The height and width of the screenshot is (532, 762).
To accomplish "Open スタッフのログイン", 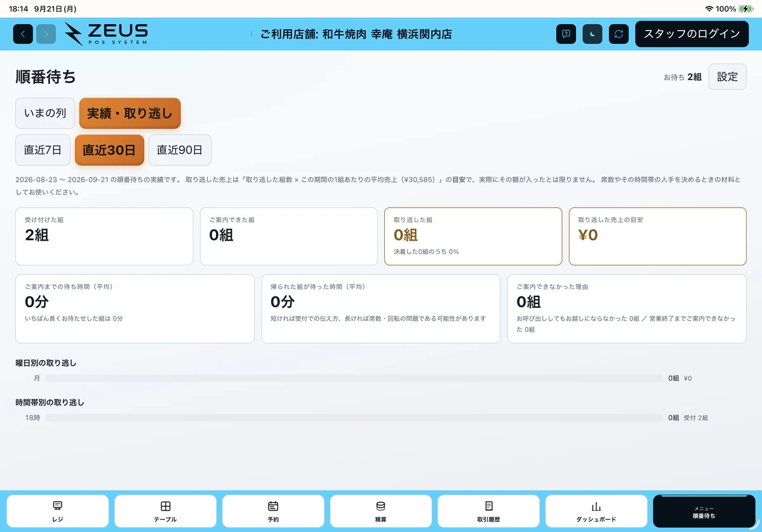I will pos(692,34).
